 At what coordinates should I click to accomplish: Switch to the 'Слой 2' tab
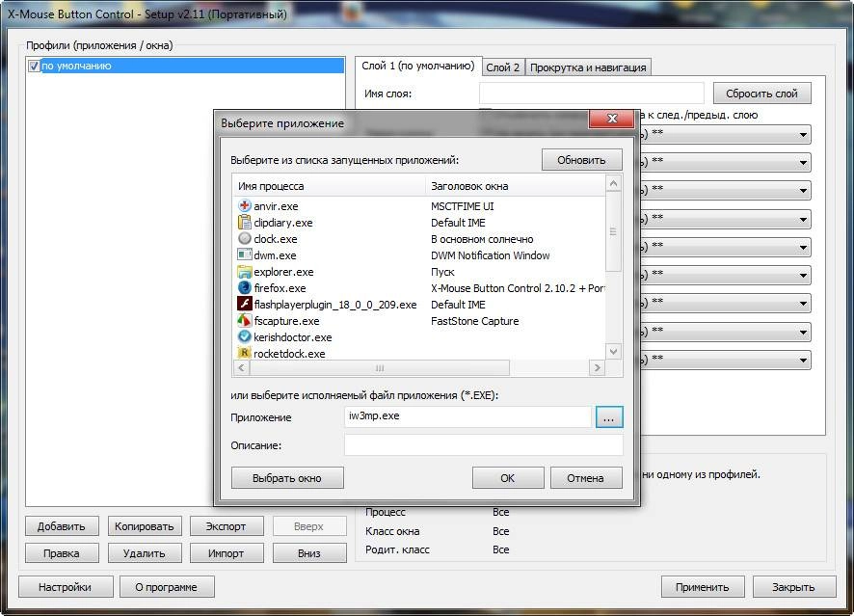coord(503,67)
